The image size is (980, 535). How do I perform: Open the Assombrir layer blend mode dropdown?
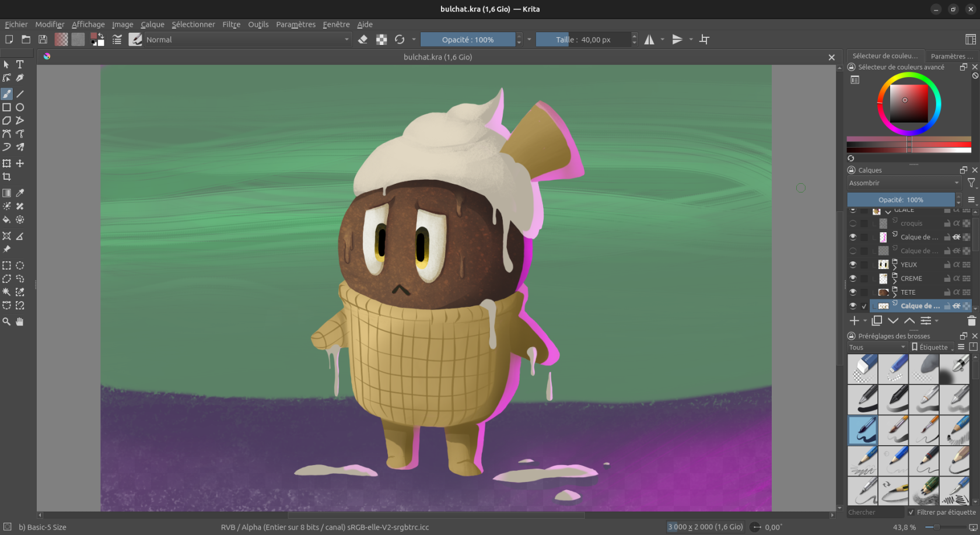(x=904, y=183)
